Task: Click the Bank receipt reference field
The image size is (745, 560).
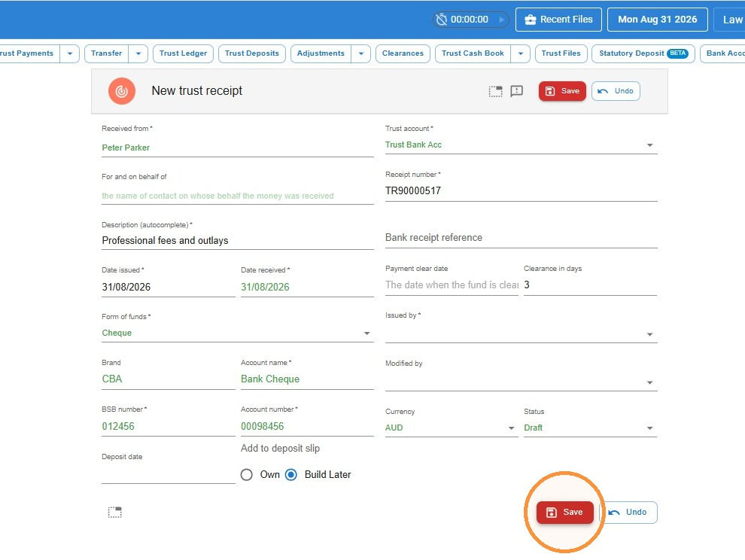Action: click(x=521, y=237)
